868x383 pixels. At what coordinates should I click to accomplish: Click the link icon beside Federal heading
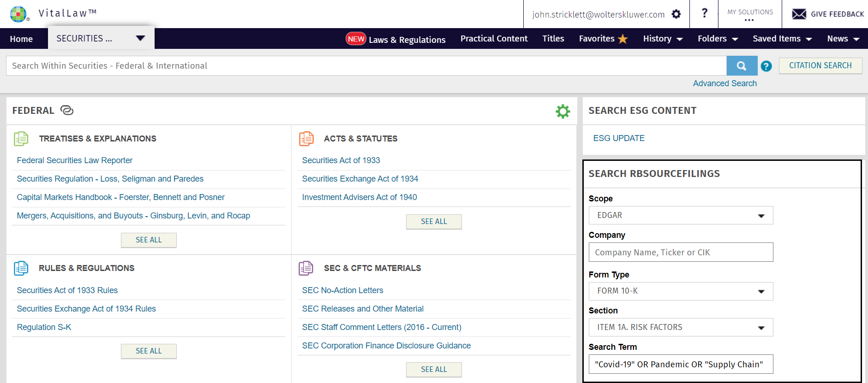67,111
